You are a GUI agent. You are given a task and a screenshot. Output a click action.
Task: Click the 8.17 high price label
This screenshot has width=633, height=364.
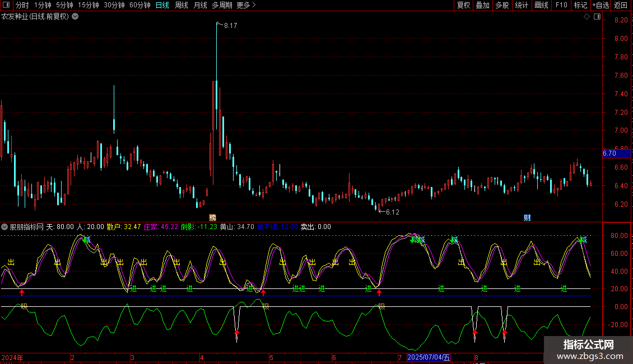point(230,25)
